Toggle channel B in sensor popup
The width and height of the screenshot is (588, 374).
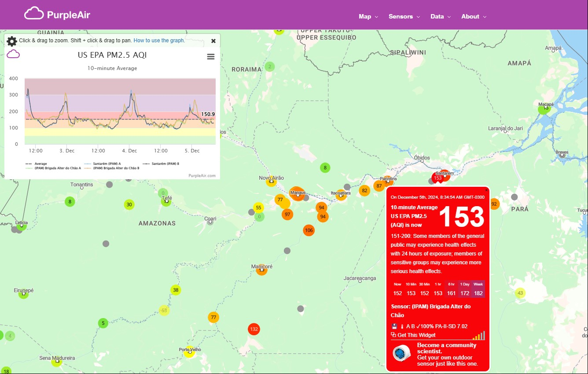tap(413, 326)
